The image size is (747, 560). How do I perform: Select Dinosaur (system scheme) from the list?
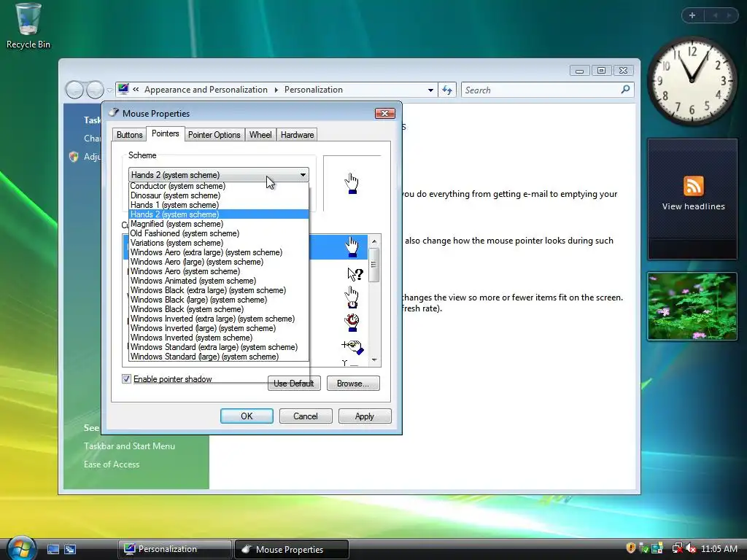click(219, 195)
